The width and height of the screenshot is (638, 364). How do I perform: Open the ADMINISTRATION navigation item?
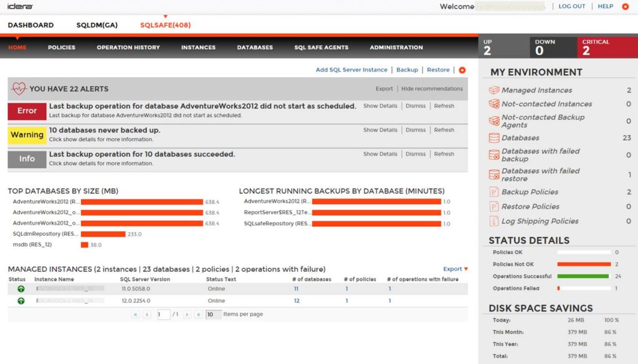point(396,47)
